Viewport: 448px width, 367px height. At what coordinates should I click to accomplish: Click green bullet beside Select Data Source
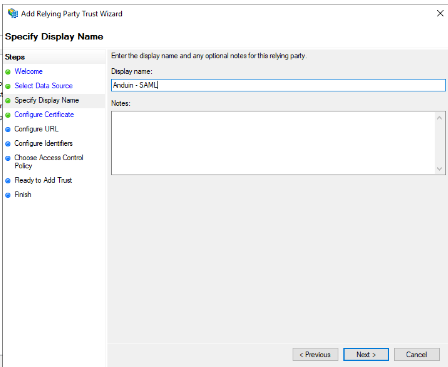point(8,86)
